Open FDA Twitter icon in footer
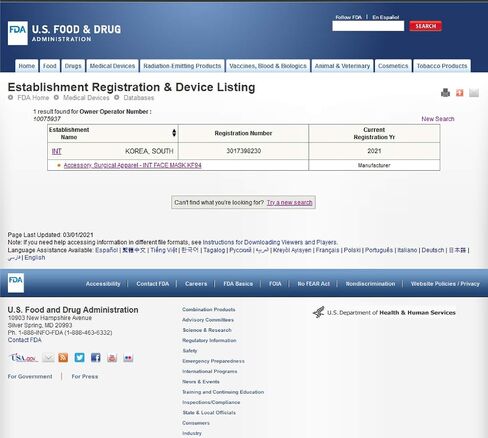The height and width of the screenshot is (438, 488). pyautogui.click(x=79, y=358)
